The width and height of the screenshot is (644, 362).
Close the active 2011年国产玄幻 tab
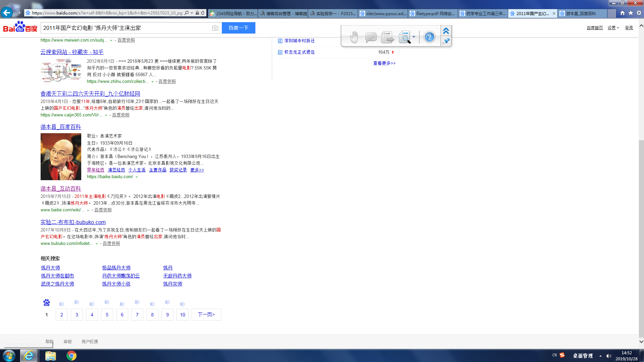coord(554,13)
